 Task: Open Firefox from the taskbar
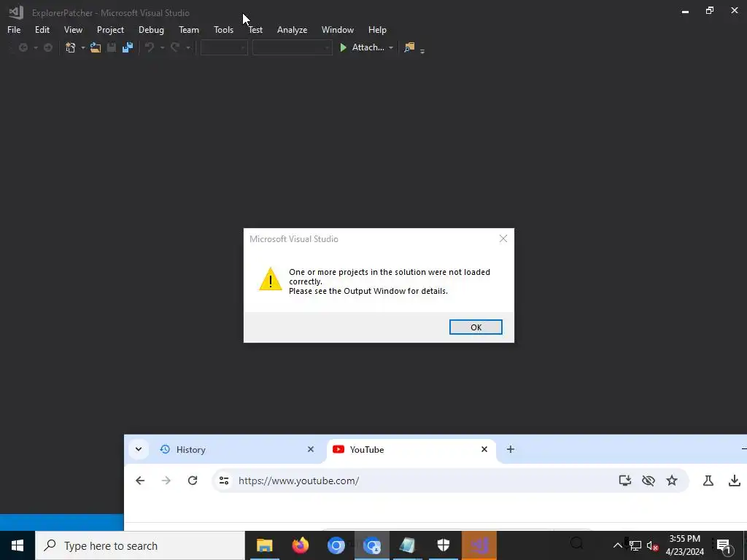(x=300, y=545)
